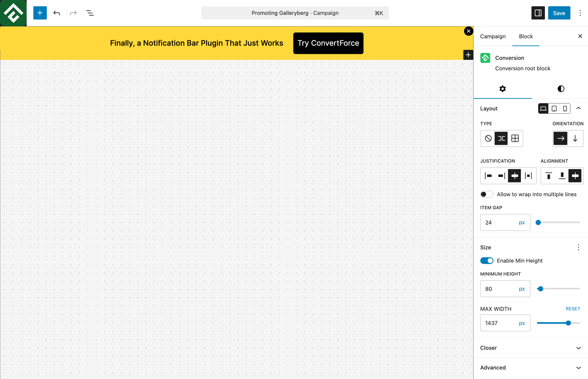Enable wrap into multiple lines toggle
Viewport: 588px width, 379px height.
[x=487, y=195]
